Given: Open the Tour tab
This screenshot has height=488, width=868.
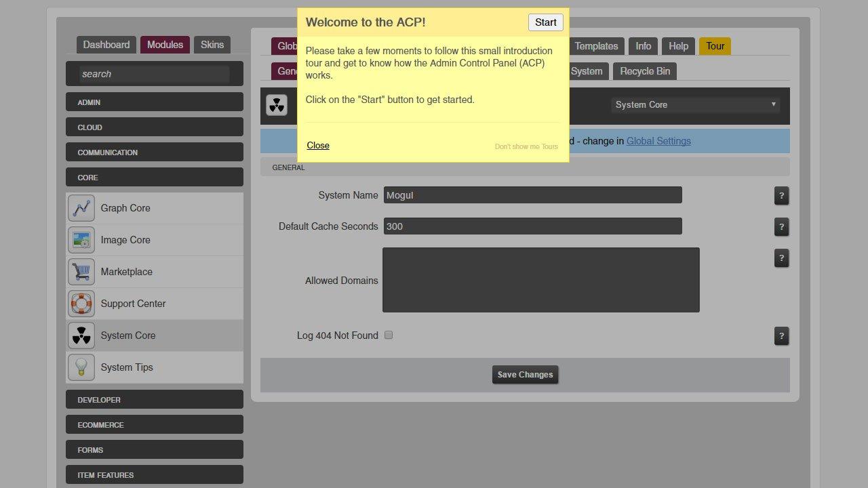Looking at the screenshot, I should pyautogui.click(x=715, y=46).
